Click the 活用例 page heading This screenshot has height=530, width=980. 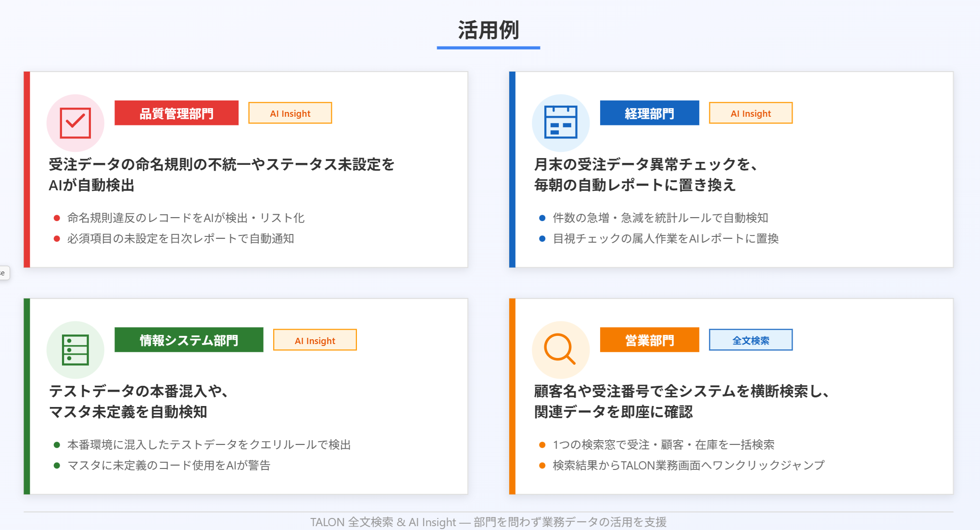[488, 30]
